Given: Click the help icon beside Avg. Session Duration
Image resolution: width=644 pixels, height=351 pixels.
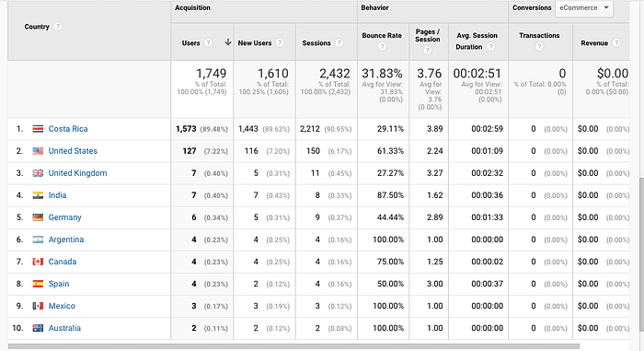Looking at the screenshot, I should click(490, 47).
